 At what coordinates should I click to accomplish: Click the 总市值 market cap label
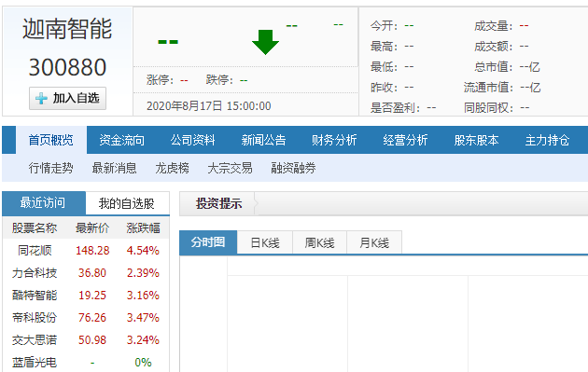493,67
